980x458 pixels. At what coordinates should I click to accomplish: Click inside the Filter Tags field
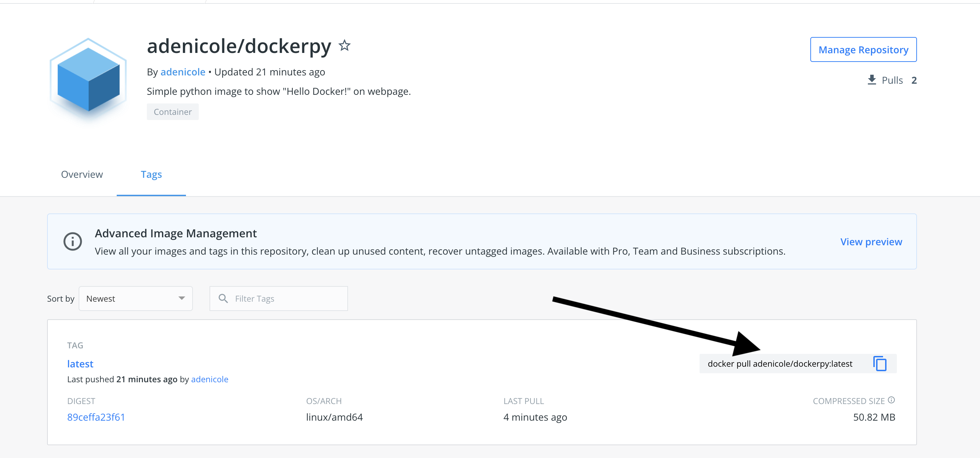(278, 299)
